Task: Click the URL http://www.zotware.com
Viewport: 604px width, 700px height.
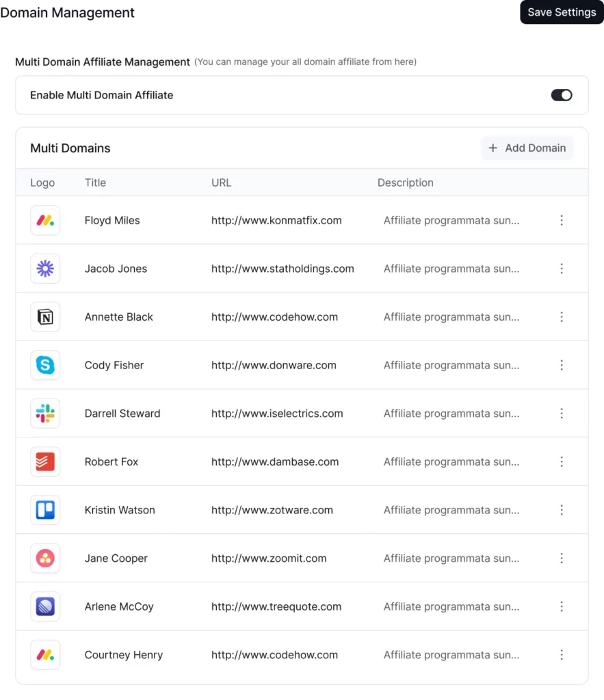Action: coord(272,510)
